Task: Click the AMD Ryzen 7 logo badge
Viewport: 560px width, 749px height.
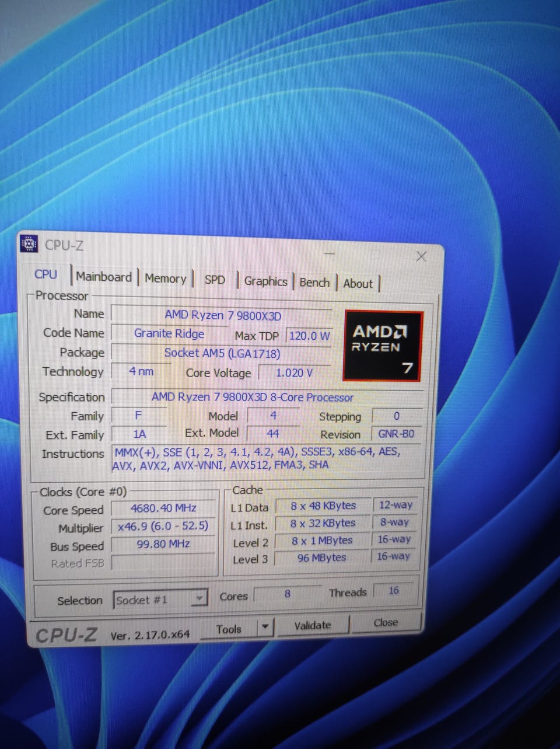Action: point(383,346)
